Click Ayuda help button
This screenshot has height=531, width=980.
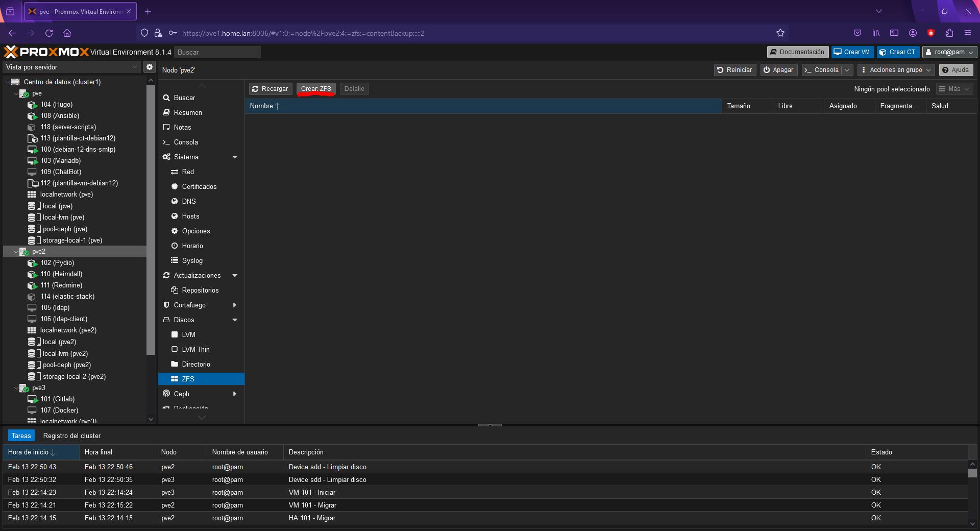pos(955,70)
